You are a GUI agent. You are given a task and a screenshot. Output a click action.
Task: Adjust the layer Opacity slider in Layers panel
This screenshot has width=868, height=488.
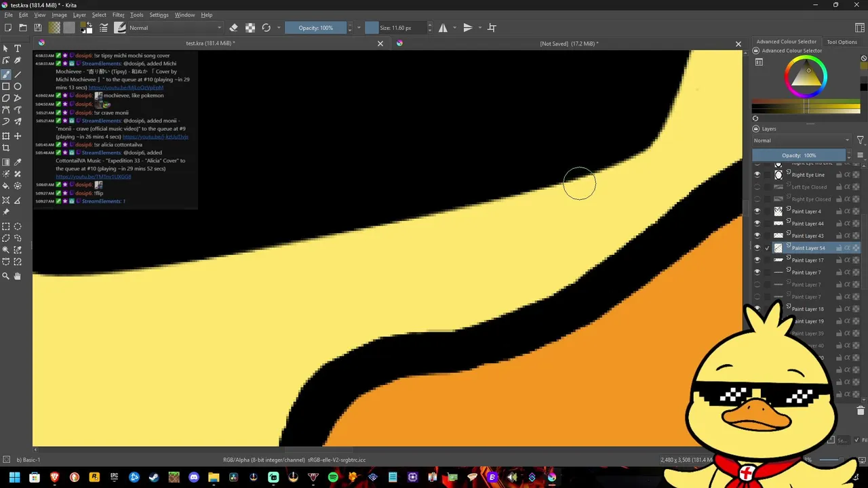(x=799, y=155)
